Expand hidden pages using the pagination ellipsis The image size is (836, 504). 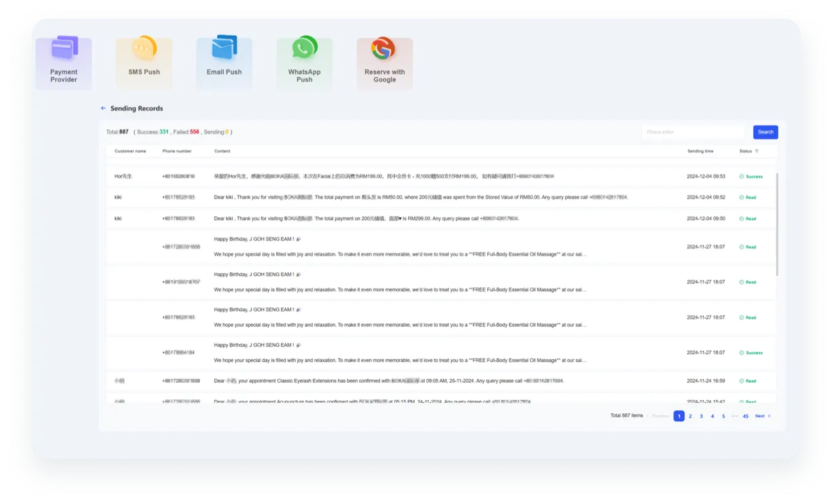tap(735, 416)
